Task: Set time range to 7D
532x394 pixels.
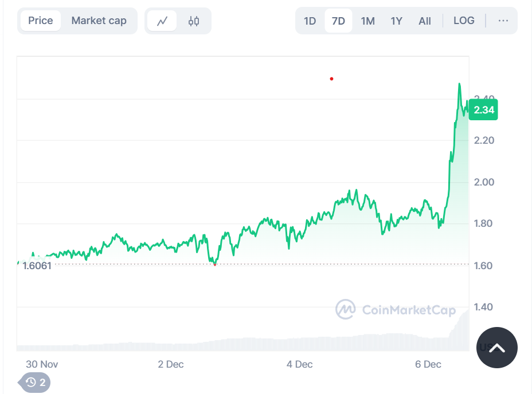Action: pyautogui.click(x=338, y=21)
